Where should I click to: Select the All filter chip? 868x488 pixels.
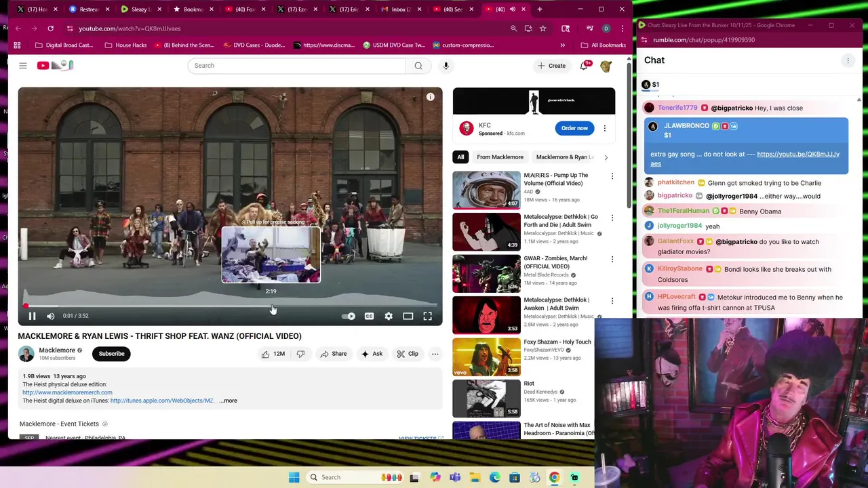click(x=460, y=157)
